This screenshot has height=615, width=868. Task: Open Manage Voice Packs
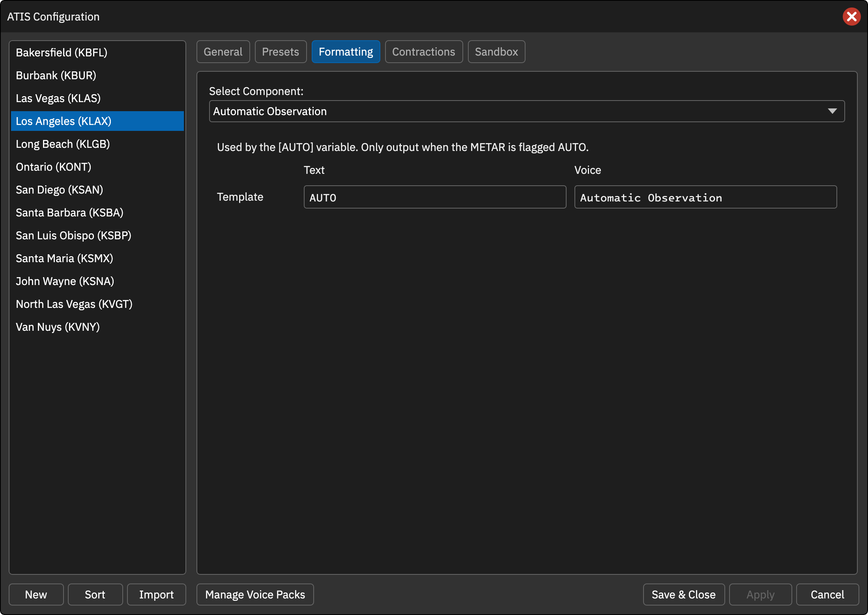click(x=255, y=594)
